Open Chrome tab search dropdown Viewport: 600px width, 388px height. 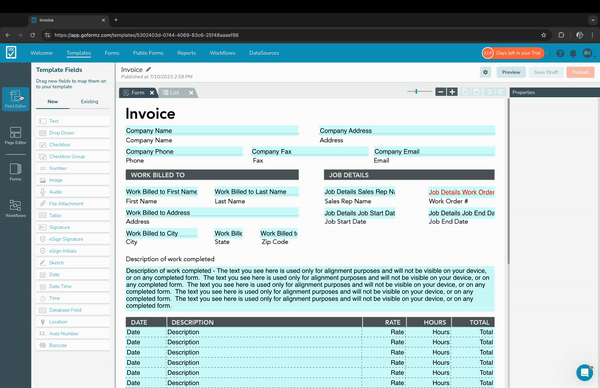[x=593, y=20]
